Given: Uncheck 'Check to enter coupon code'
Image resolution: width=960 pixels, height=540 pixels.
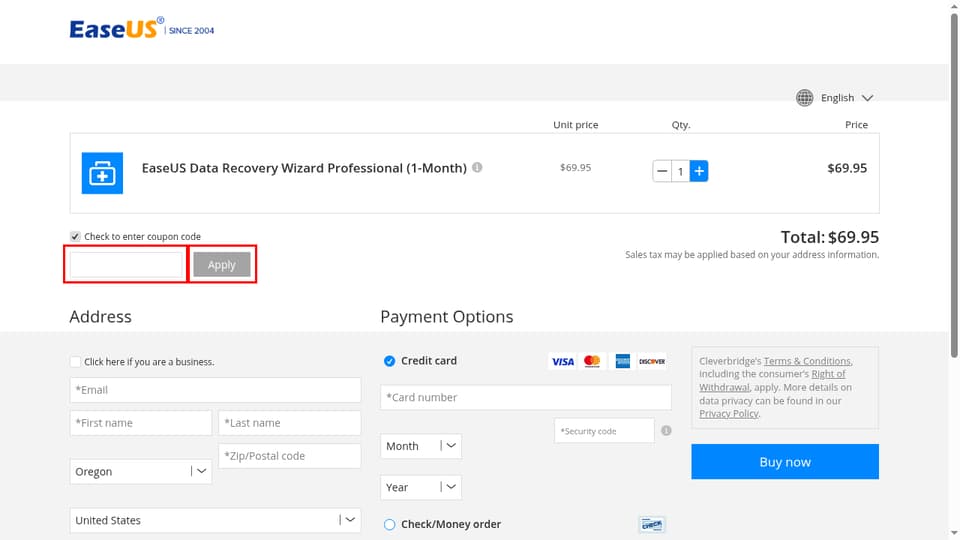Looking at the screenshot, I should tap(75, 236).
